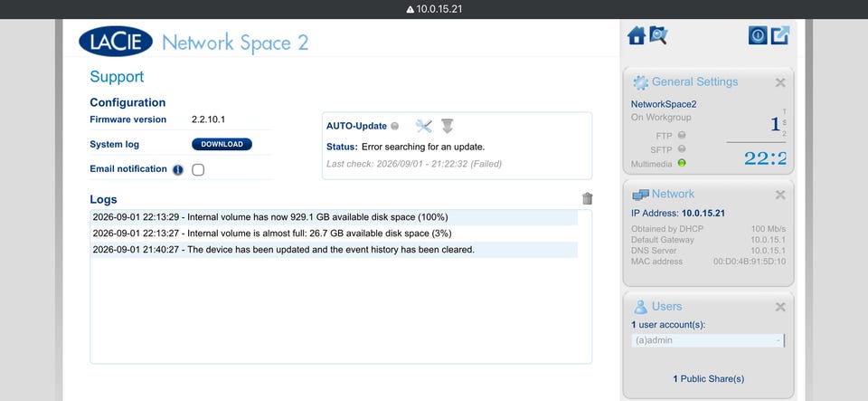Click the Network Space 2 title
The image size is (868, 401).
[235, 43]
